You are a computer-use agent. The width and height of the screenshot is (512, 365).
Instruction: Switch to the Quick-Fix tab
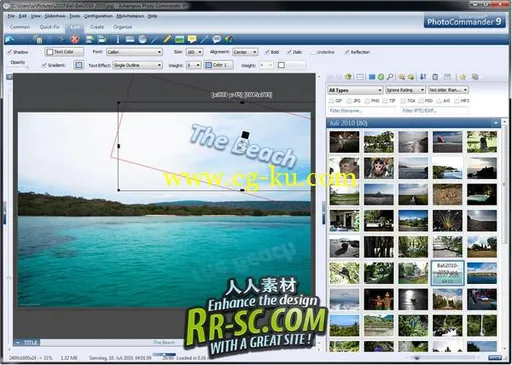tap(49, 27)
